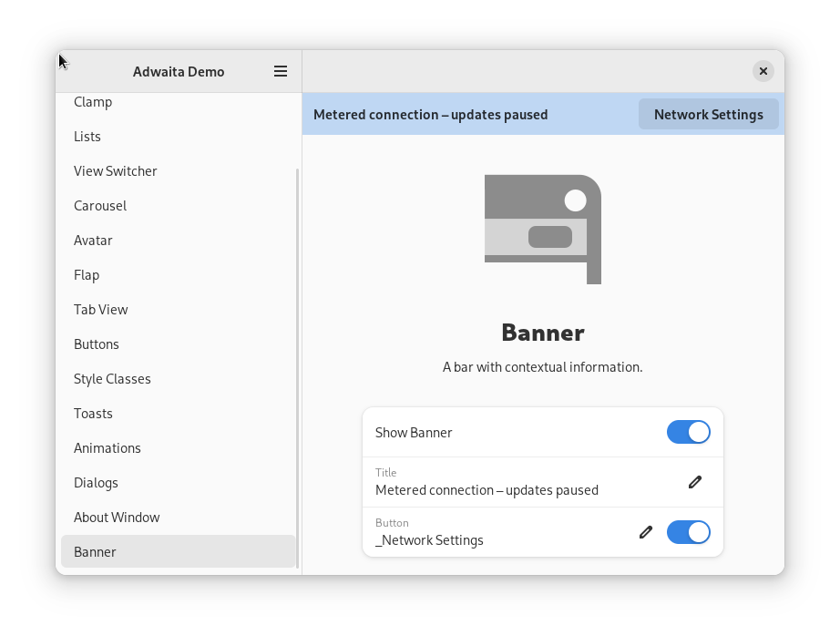
Task: Open the Toasts page
Action: pos(178,414)
